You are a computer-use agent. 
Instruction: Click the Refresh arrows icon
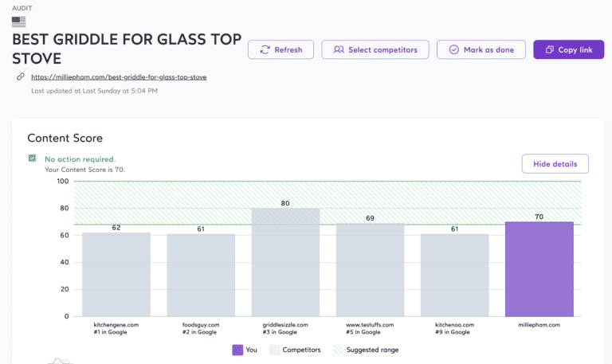[x=265, y=49]
